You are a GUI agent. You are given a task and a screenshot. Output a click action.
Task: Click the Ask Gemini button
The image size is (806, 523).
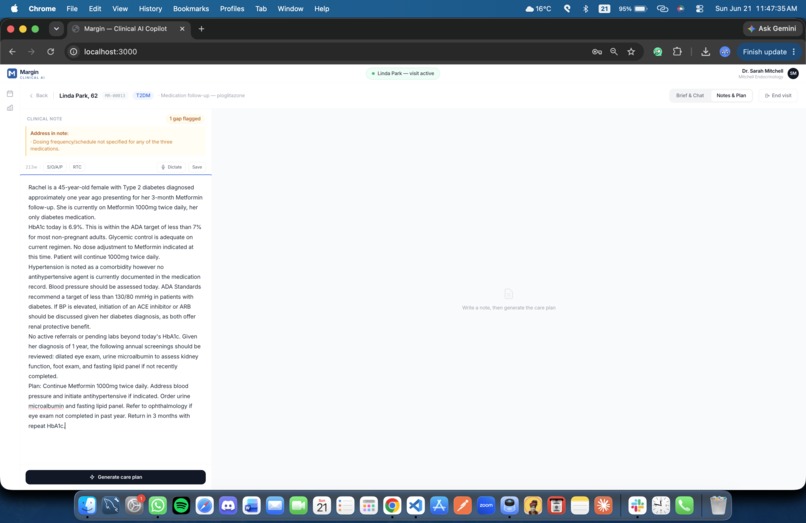click(772, 29)
